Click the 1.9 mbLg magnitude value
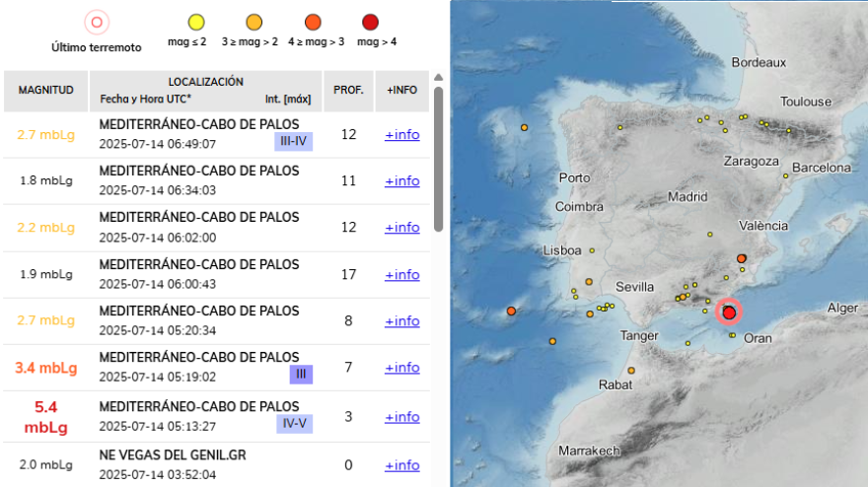The height and width of the screenshot is (487, 868). [46, 274]
